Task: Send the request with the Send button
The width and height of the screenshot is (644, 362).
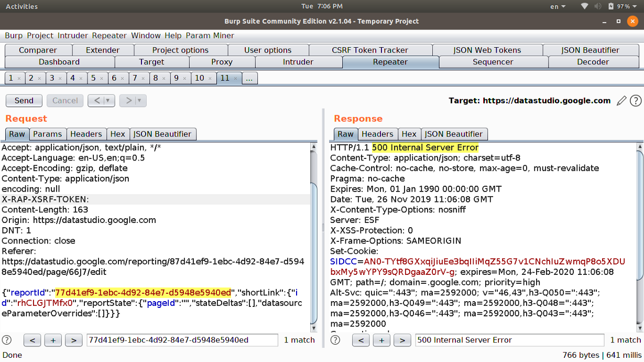Action: pos(24,101)
